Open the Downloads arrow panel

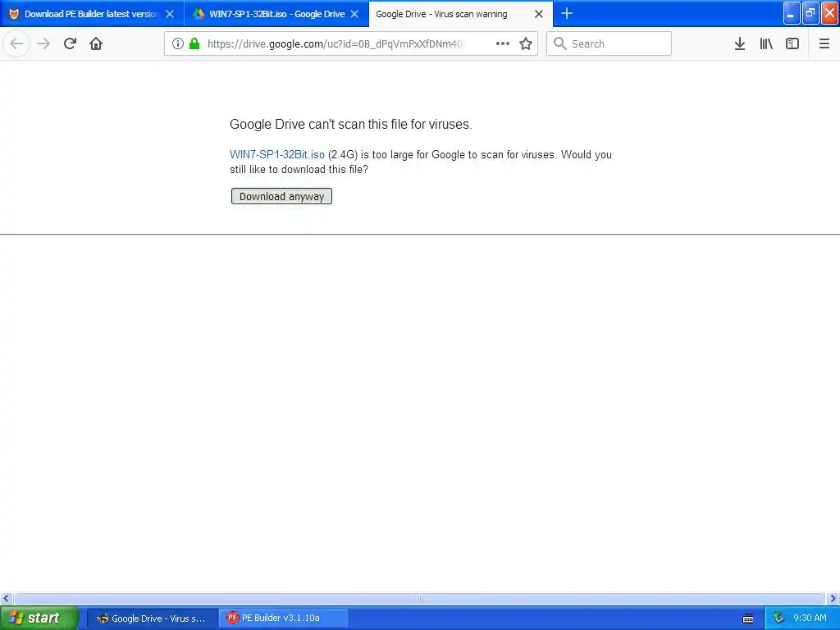740,43
